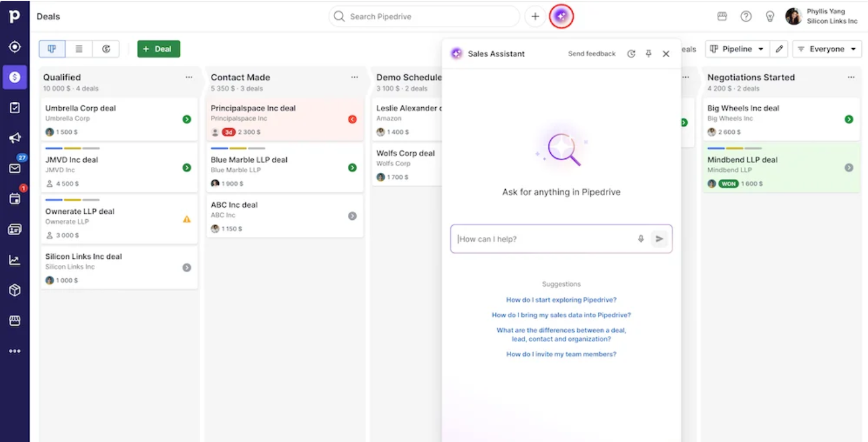The width and height of the screenshot is (868, 442).
Task: Open the Activities checklist icon in sidebar
Action: coord(14,108)
